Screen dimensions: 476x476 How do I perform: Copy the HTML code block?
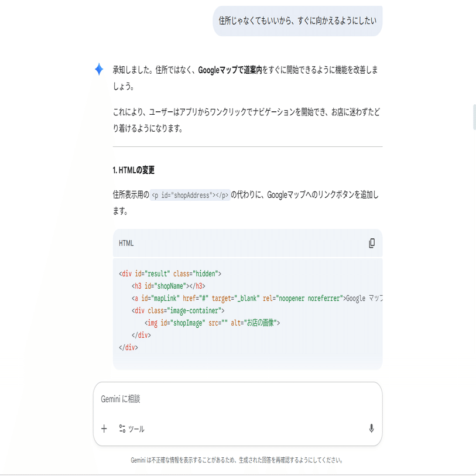click(372, 243)
